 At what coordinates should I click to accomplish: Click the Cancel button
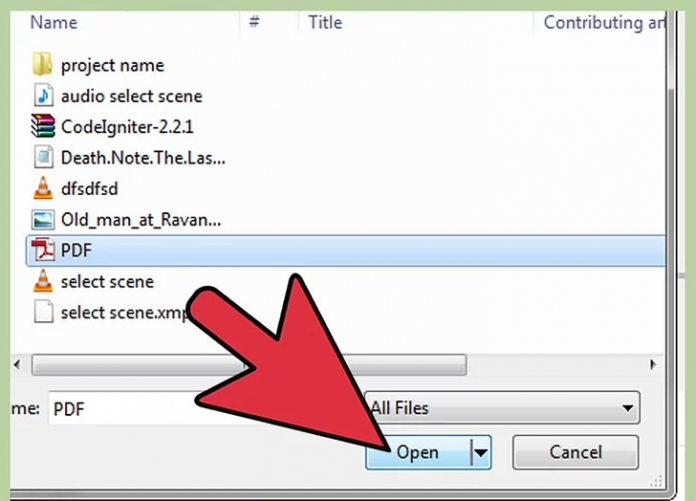coord(575,453)
